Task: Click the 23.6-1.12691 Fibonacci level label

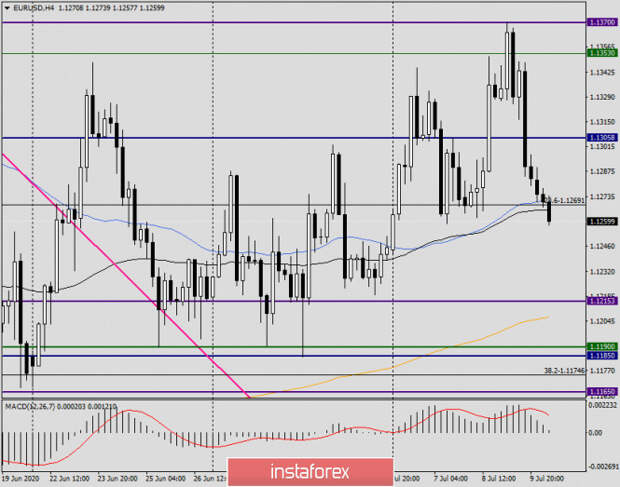Action: tap(565, 201)
